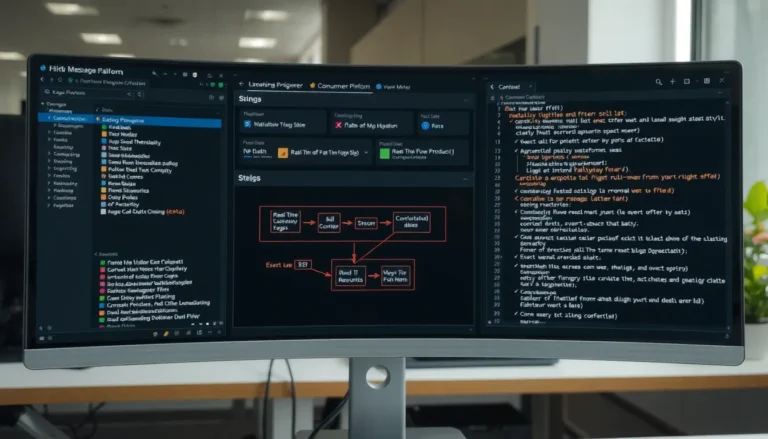
Task: Select the "Hadaug" tree item
Action: click(x=63, y=191)
